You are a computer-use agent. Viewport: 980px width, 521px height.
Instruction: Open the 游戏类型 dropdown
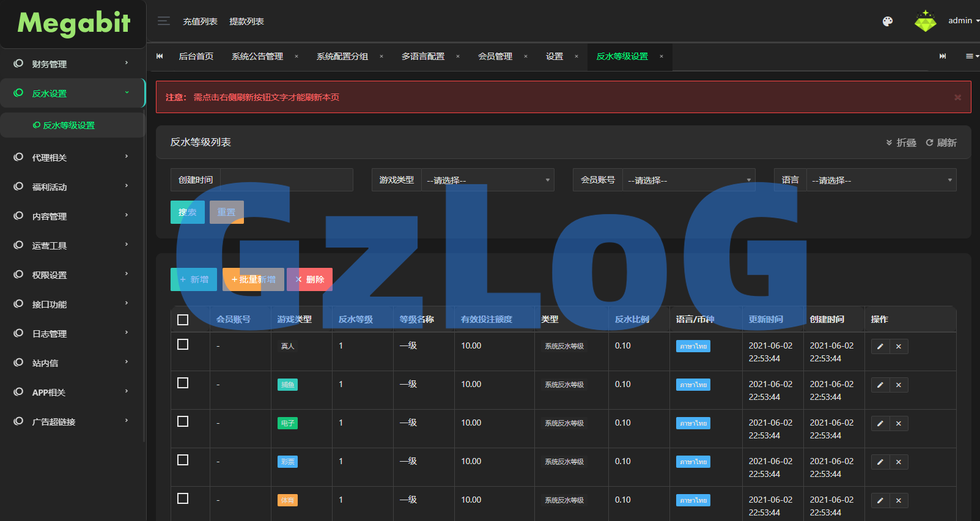tap(487, 180)
